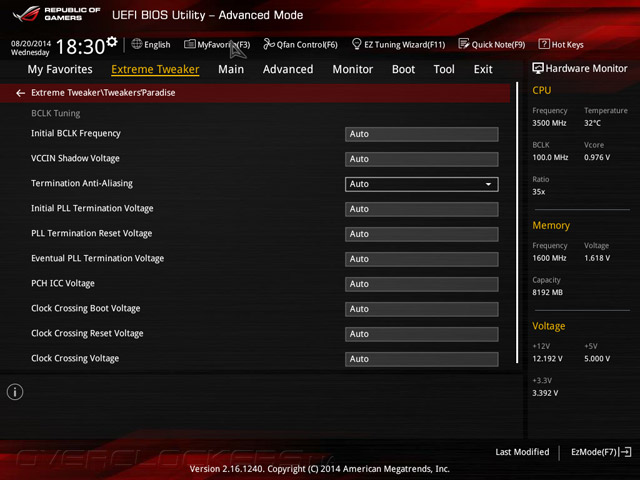Click the Quick Note(F9) label
Viewport: 640px width, 480px height.
tap(498, 44)
